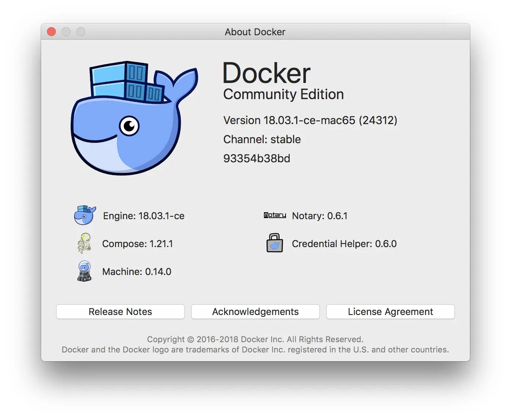
Task: Click the Channel: stable text
Action: pos(262,140)
